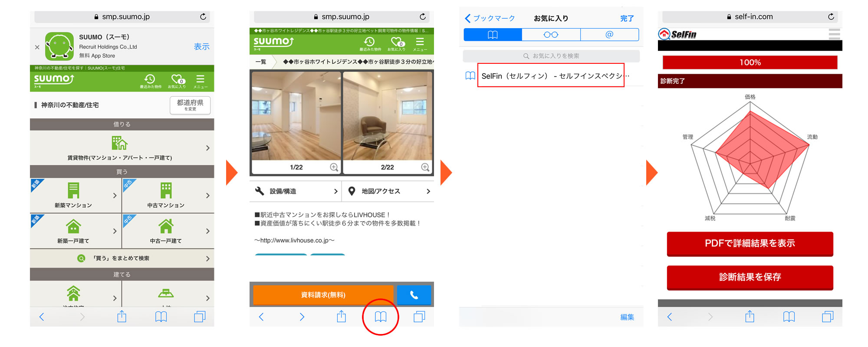Open bookmarks icon in SelFin page Safari toolbar
The image size is (868, 347).
pyautogui.click(x=789, y=317)
